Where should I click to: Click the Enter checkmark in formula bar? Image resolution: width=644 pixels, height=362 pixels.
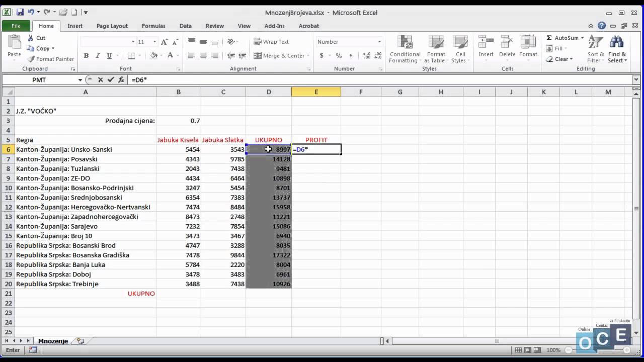(111, 79)
